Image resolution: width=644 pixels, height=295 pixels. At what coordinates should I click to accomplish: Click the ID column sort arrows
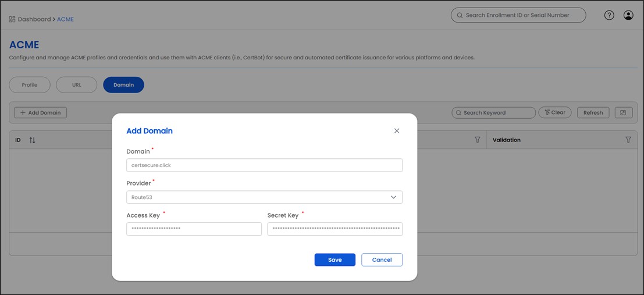[x=32, y=140]
